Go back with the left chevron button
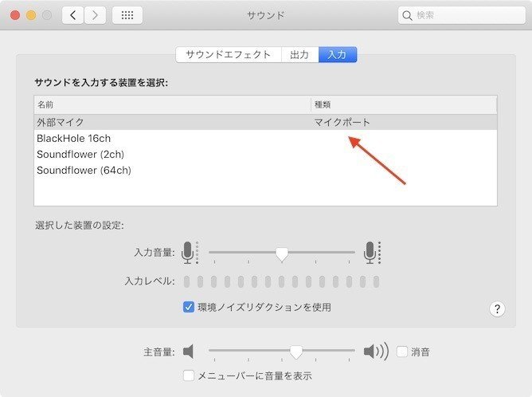 72,15
